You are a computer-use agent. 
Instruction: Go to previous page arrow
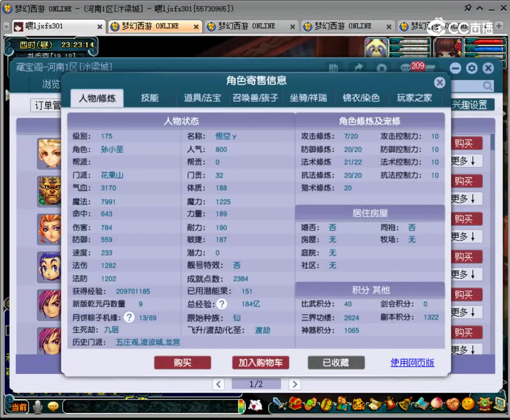218,384
